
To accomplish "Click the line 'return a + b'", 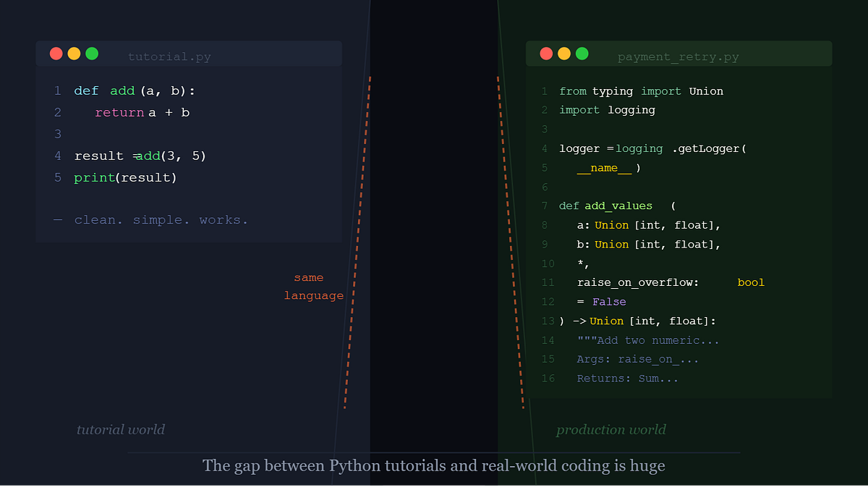I will pos(142,112).
